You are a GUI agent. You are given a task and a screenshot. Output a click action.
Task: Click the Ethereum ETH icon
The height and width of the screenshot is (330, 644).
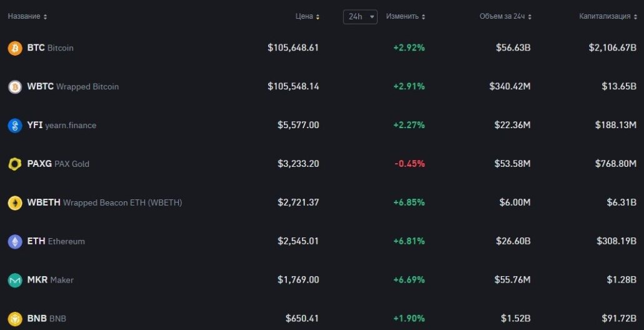[x=15, y=242]
